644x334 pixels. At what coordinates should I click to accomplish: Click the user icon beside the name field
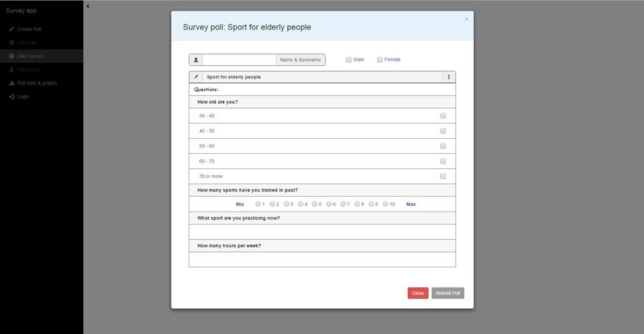pos(196,60)
